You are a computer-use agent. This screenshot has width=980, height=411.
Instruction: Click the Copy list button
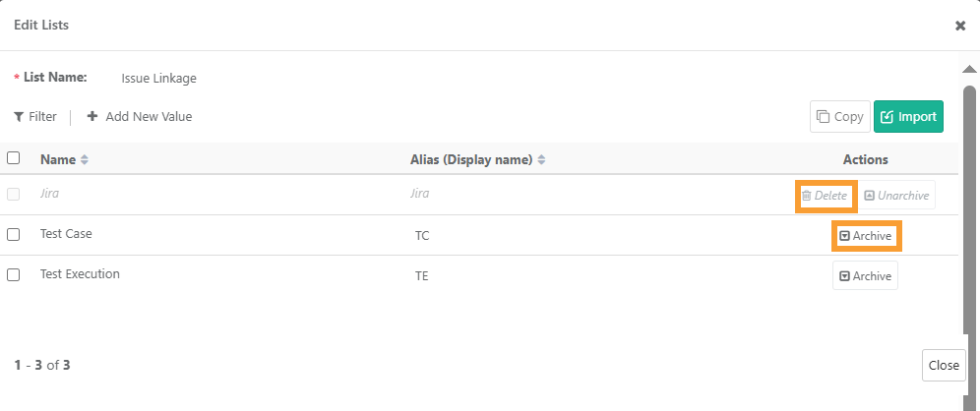(x=839, y=117)
